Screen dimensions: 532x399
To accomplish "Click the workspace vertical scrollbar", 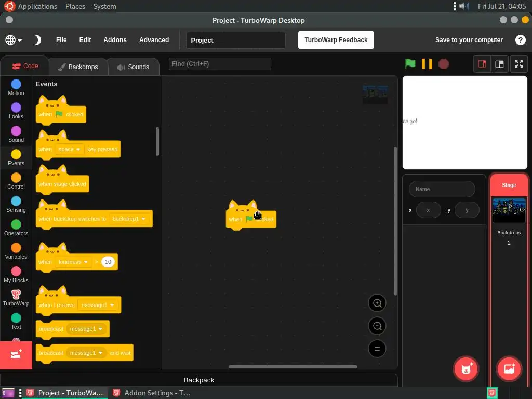I will coord(395,221).
